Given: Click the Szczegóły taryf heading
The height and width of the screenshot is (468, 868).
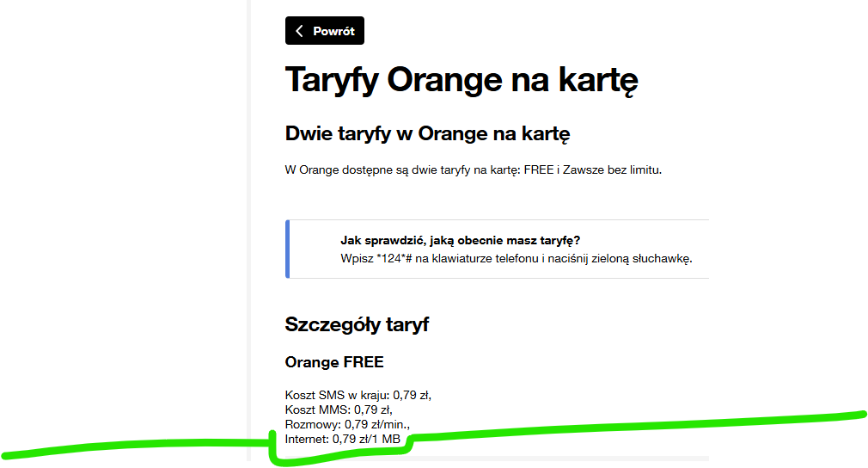Looking at the screenshot, I should tap(357, 324).
